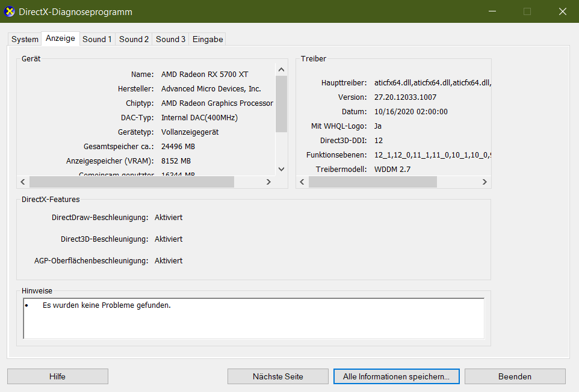Select the Anzeige tab
The width and height of the screenshot is (579, 392).
pos(60,38)
